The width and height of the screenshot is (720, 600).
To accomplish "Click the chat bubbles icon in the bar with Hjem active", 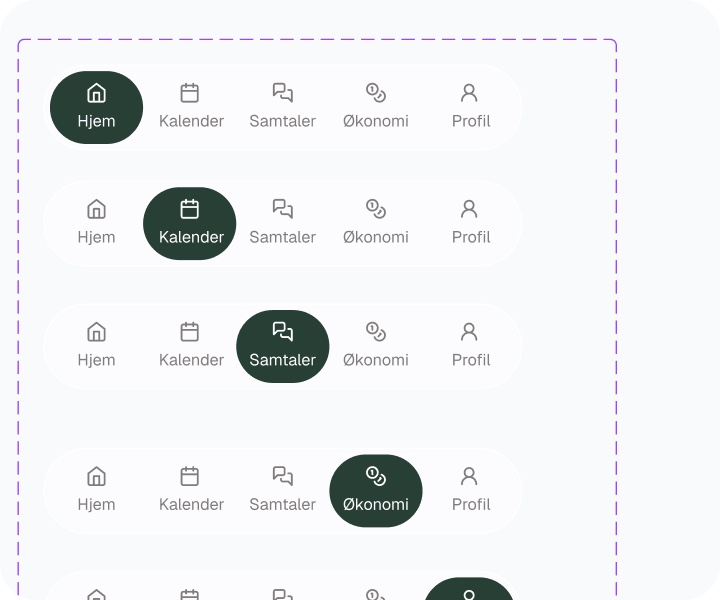I will [283, 93].
